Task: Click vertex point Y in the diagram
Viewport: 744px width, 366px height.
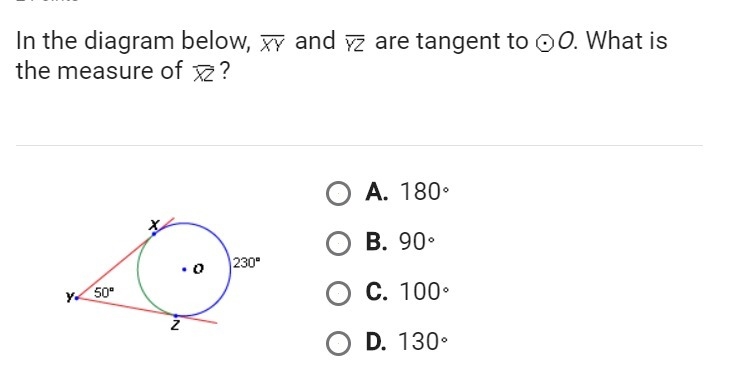Action: (77, 298)
